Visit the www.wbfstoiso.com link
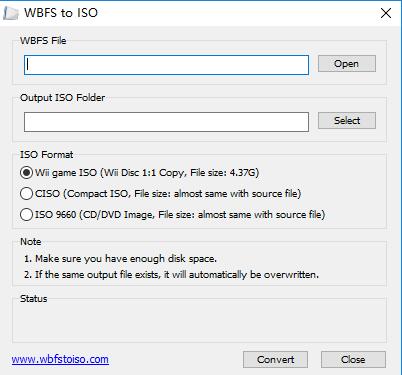 [60, 359]
